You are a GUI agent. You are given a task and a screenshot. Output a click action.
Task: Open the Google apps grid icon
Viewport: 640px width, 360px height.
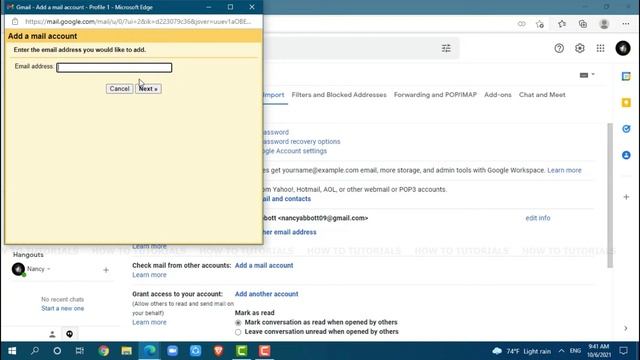click(x=600, y=48)
